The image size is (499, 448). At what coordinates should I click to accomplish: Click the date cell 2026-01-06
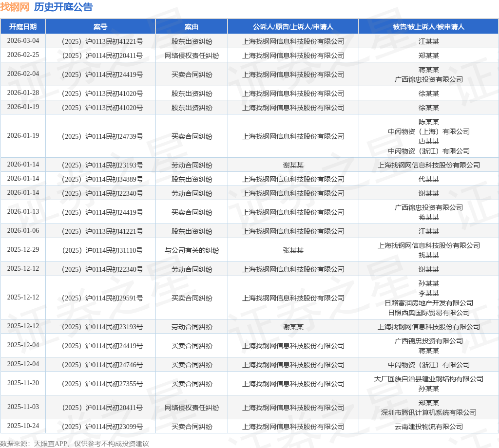(x=23, y=231)
